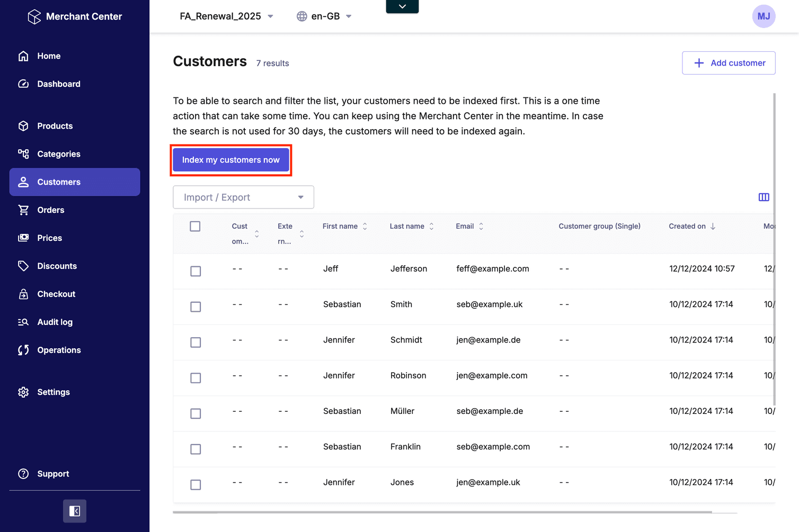Open the Audit log icon

(x=24, y=322)
